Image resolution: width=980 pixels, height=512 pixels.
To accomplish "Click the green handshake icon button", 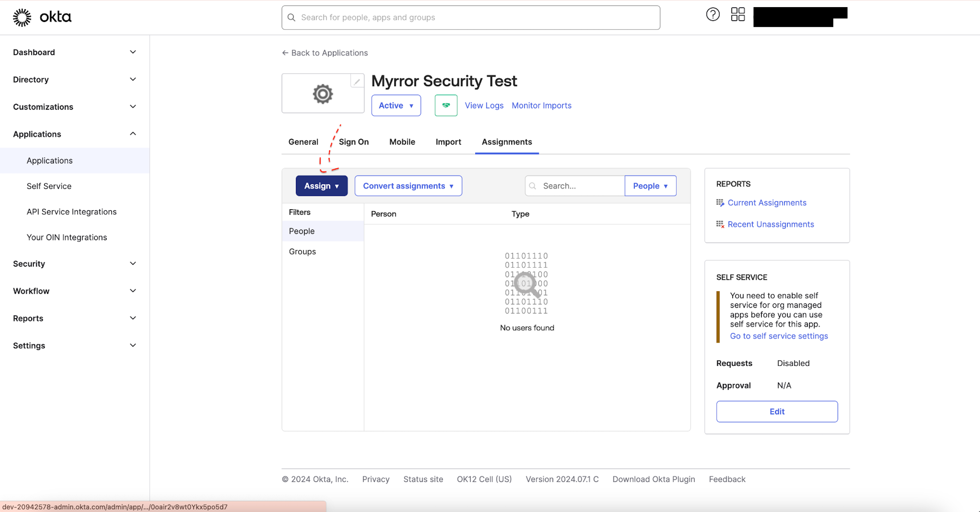I will click(x=446, y=105).
